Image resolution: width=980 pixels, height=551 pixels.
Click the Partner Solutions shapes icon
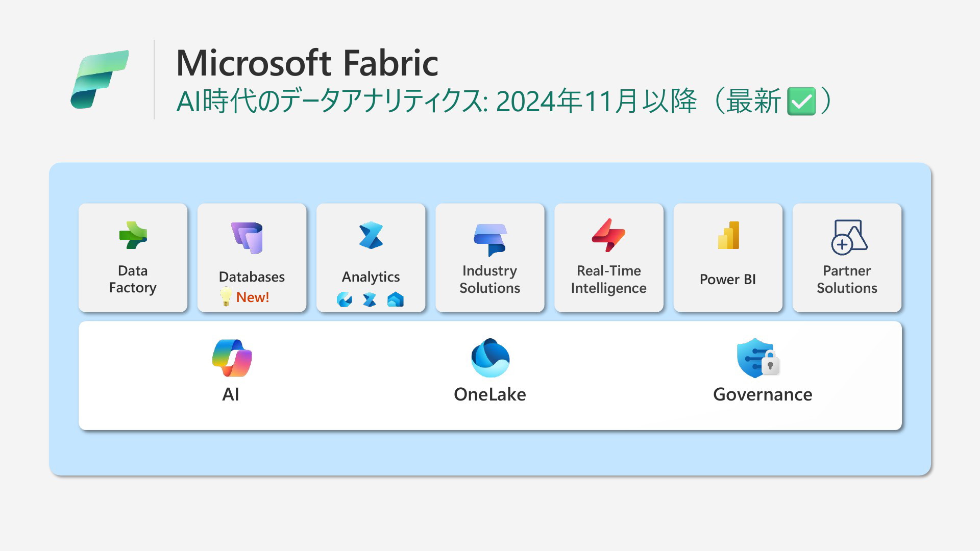coord(849,237)
